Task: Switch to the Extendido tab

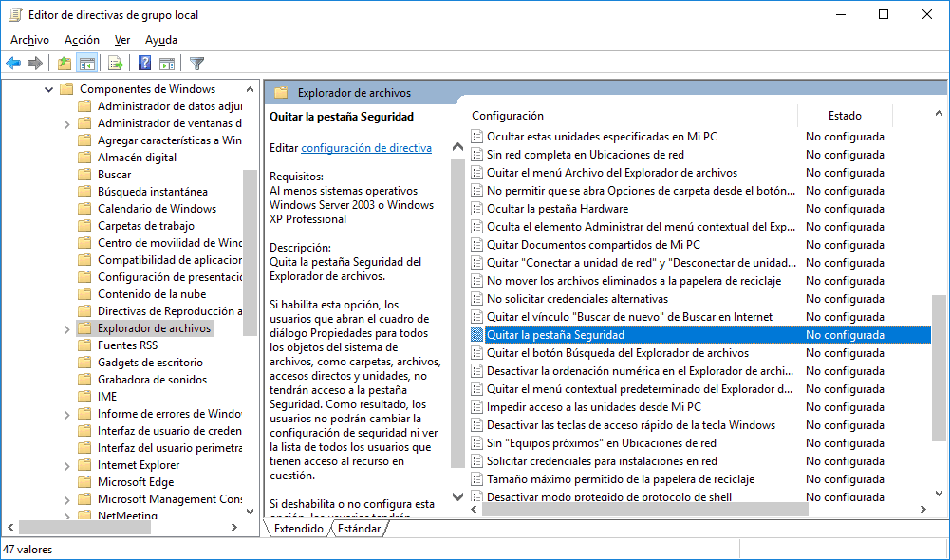Action: point(299,529)
